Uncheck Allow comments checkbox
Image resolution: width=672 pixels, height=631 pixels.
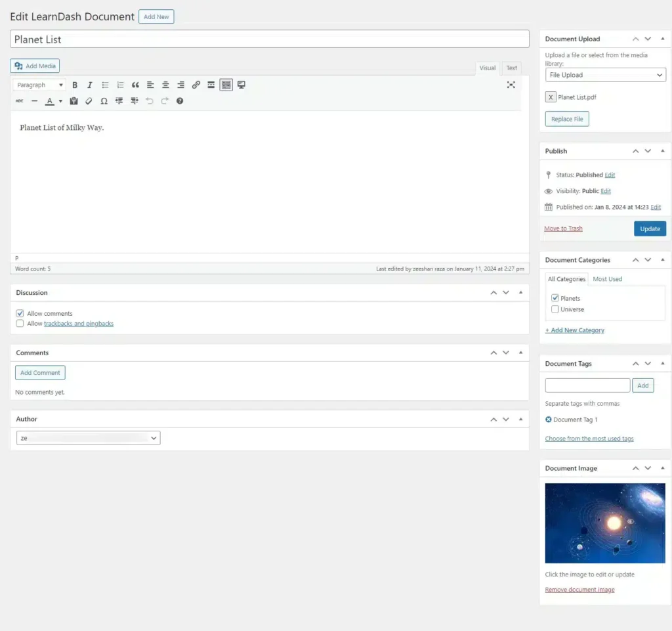[x=20, y=314]
